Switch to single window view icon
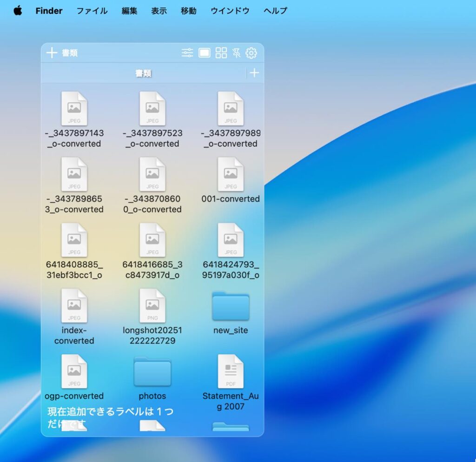 (205, 53)
